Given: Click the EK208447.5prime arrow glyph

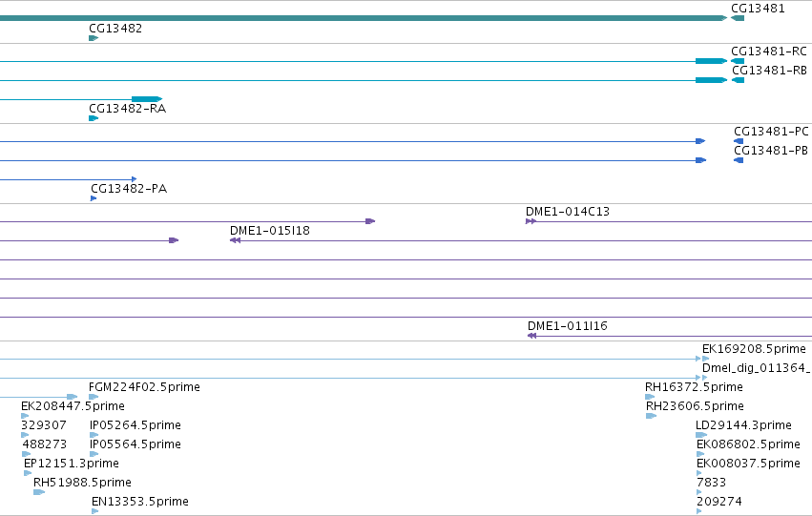Looking at the screenshot, I should pyautogui.click(x=26, y=416).
